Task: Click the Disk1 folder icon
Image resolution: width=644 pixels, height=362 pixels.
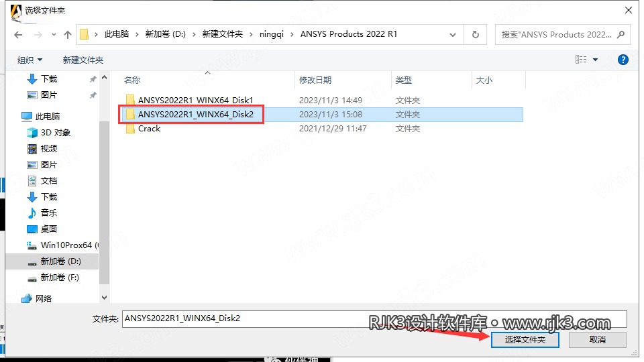Action: [x=130, y=100]
